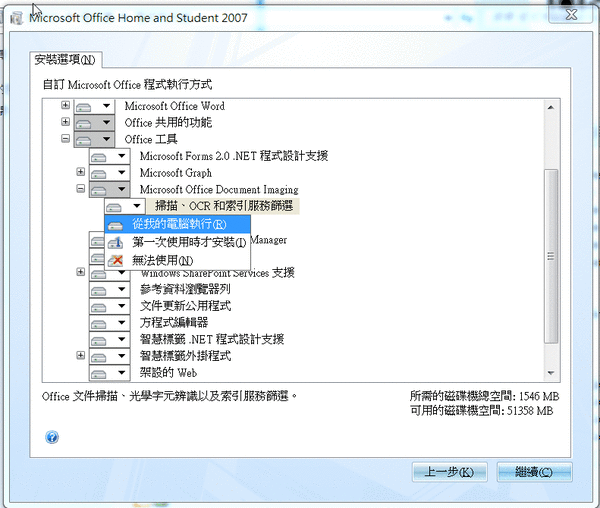
Task: Expand the Microsoft Graph node
Action: pyautogui.click(x=80, y=172)
